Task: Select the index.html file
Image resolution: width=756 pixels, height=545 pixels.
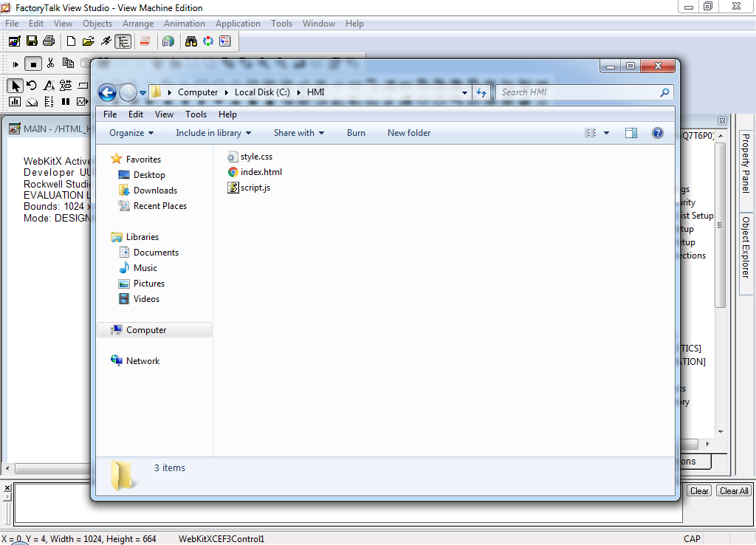Action: click(x=255, y=172)
